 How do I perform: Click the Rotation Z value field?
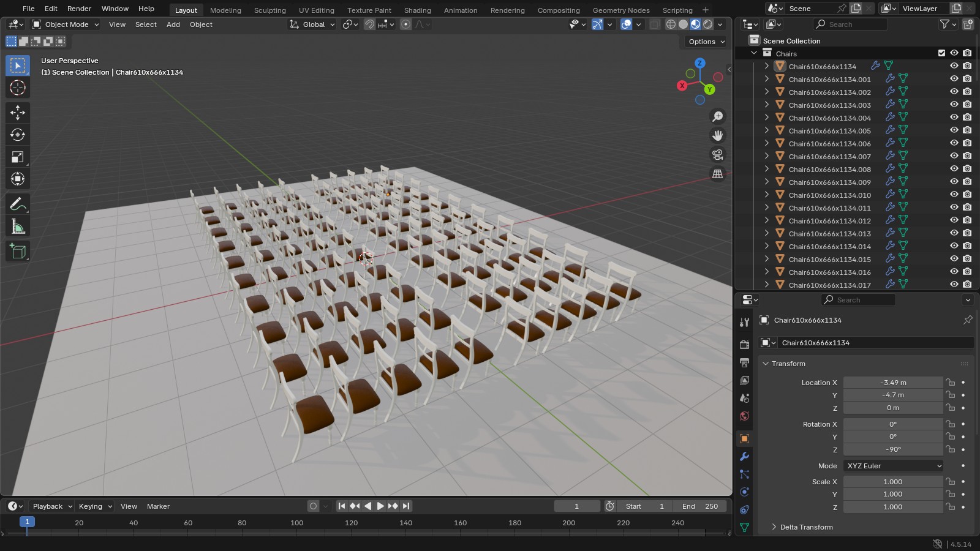click(893, 449)
